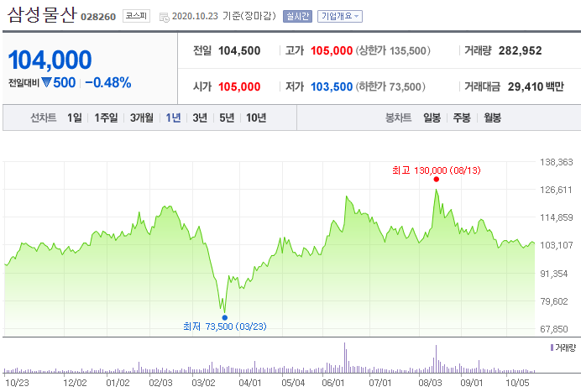The image size is (581, 392).
Task: Click the 최저 73,500 (03/23) label
Action: tap(225, 327)
